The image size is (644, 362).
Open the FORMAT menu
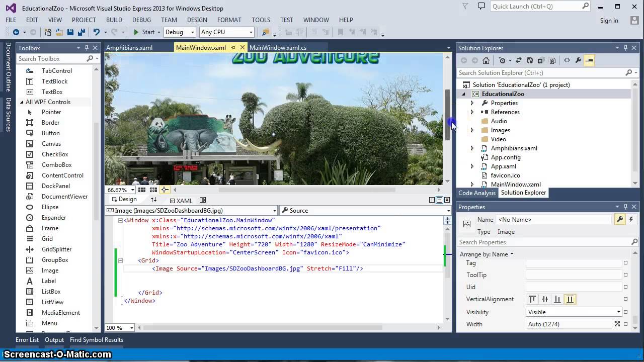229,20
